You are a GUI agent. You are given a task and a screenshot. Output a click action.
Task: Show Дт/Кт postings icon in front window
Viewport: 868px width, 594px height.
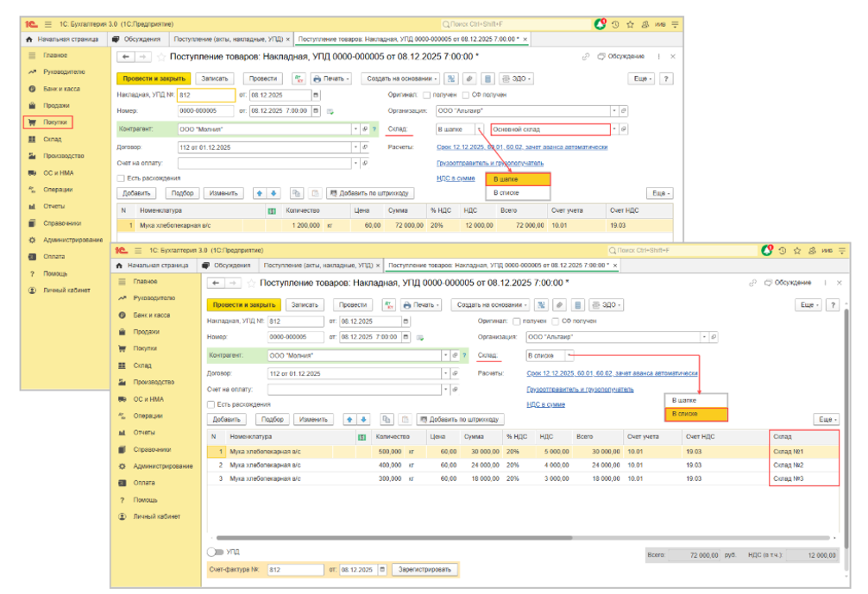[x=389, y=304]
